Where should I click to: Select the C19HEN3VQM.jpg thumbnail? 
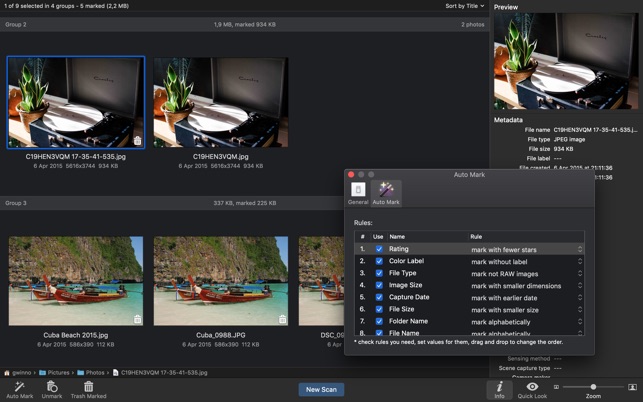pyautogui.click(x=221, y=102)
